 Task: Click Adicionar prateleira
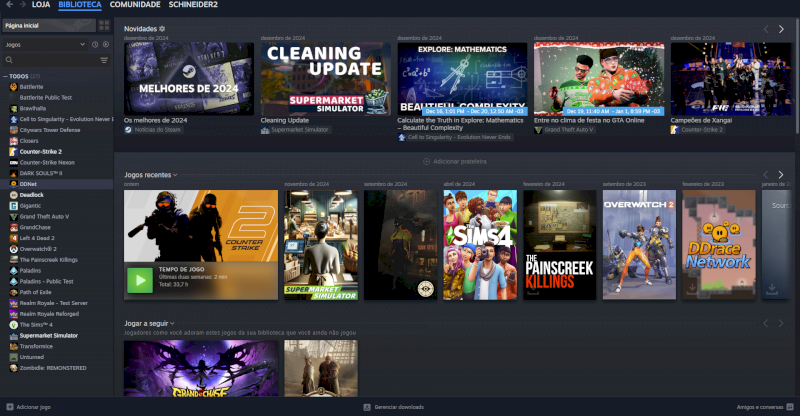point(455,161)
